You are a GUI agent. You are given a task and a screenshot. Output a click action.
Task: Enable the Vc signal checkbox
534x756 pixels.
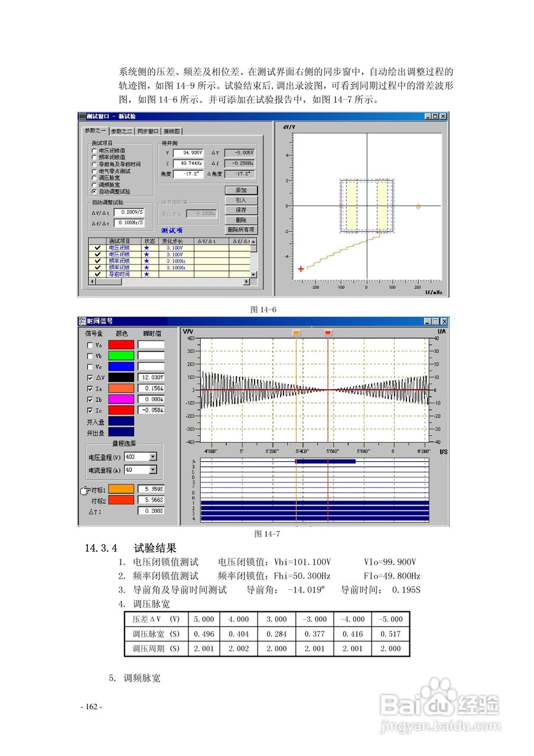point(90,367)
